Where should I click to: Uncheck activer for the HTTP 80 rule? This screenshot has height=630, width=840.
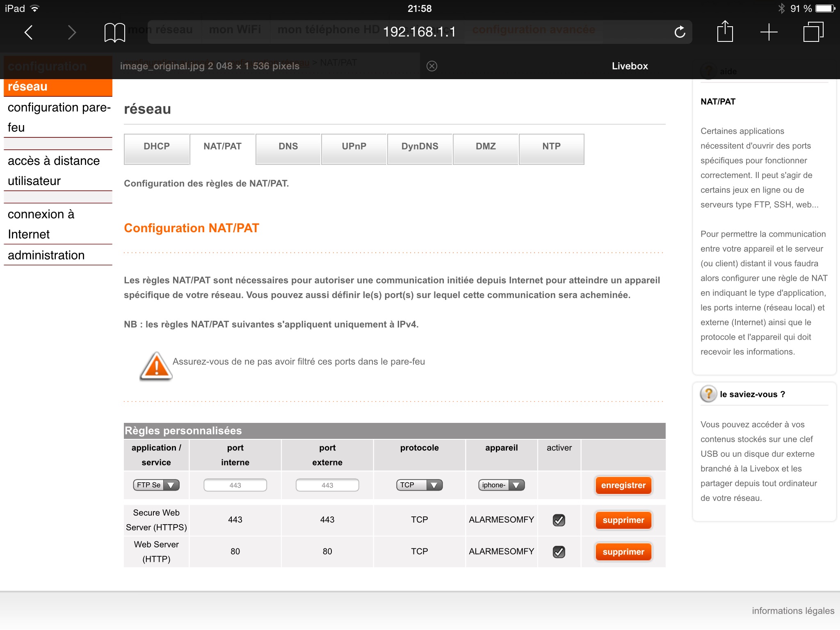(559, 552)
